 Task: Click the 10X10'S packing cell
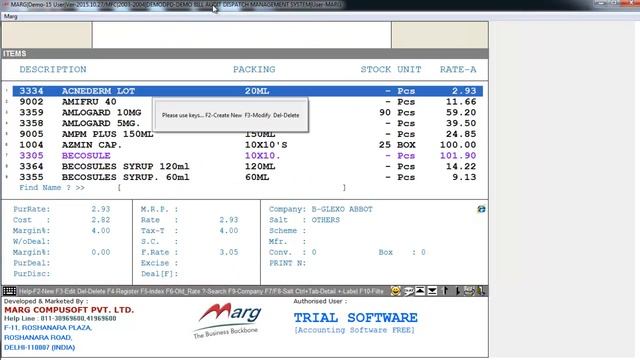pyautogui.click(x=266, y=145)
